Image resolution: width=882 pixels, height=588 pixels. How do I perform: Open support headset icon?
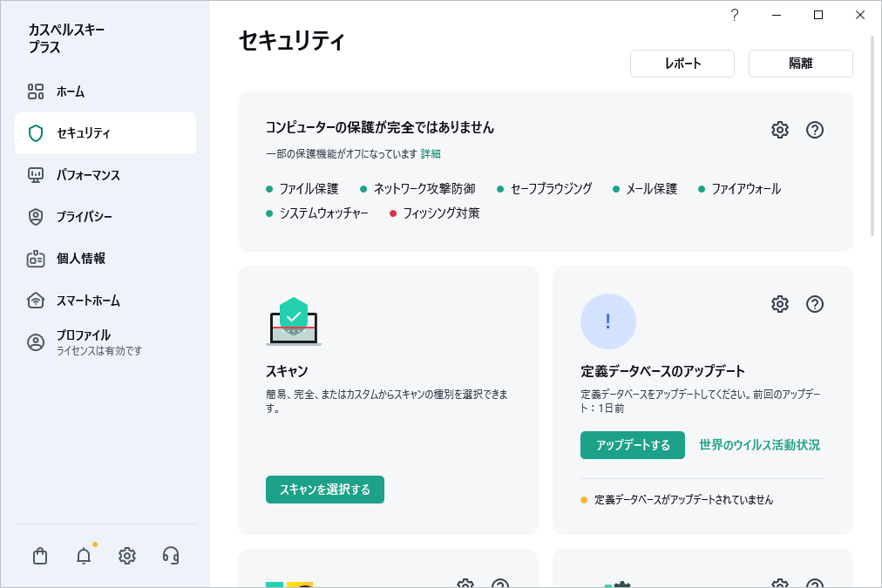pyautogui.click(x=171, y=556)
